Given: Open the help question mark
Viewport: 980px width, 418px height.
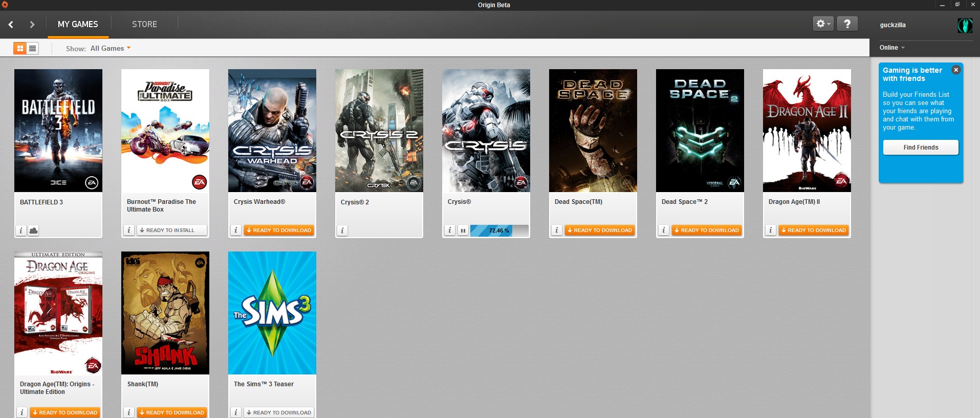Looking at the screenshot, I should click(x=847, y=24).
